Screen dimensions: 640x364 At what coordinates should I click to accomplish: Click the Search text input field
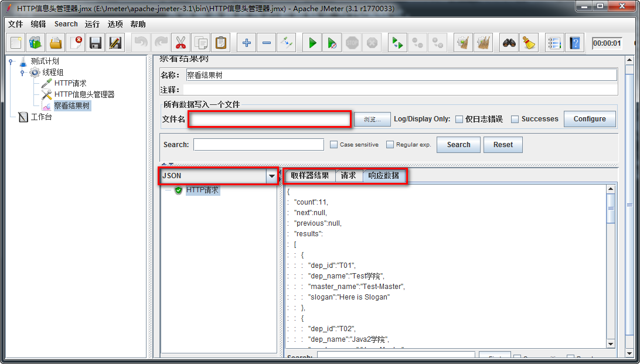tap(259, 144)
